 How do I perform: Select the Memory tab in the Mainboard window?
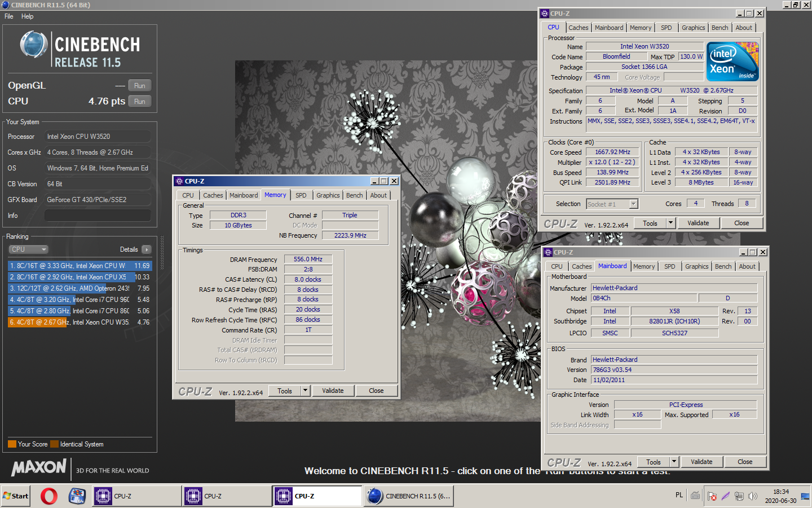(644, 266)
